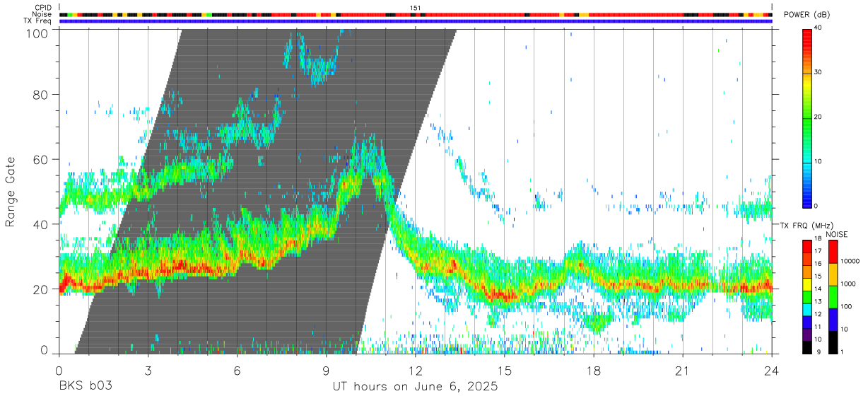Screen dimensions: 868x401
Task: Click the Noise row label at top left
Action: (42, 14)
